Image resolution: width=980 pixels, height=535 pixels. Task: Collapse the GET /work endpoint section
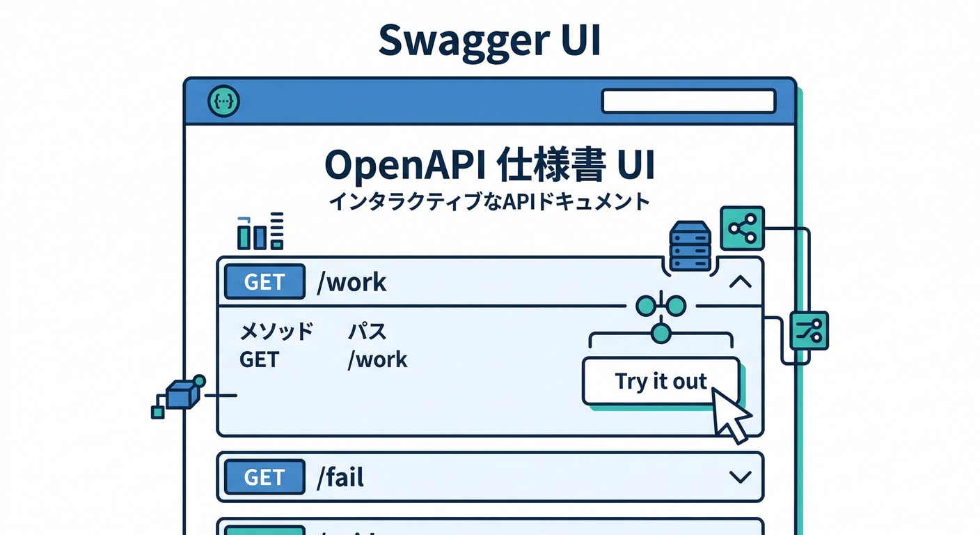pos(739,282)
